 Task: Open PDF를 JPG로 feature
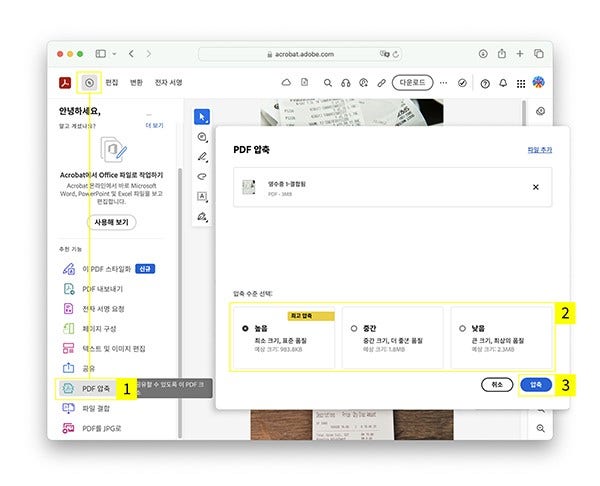coord(92,428)
